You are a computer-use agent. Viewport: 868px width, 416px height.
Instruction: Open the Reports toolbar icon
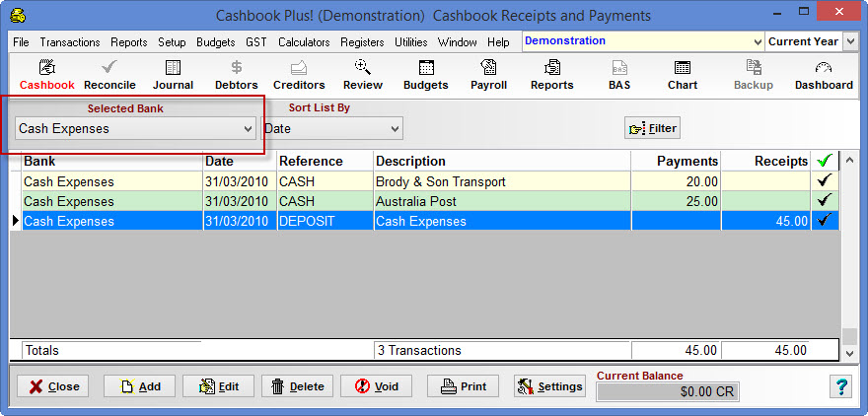tap(552, 76)
